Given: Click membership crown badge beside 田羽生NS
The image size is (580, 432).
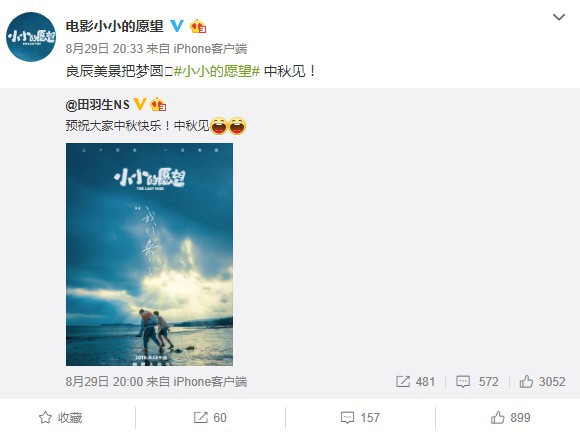Looking at the screenshot, I should coord(158,104).
